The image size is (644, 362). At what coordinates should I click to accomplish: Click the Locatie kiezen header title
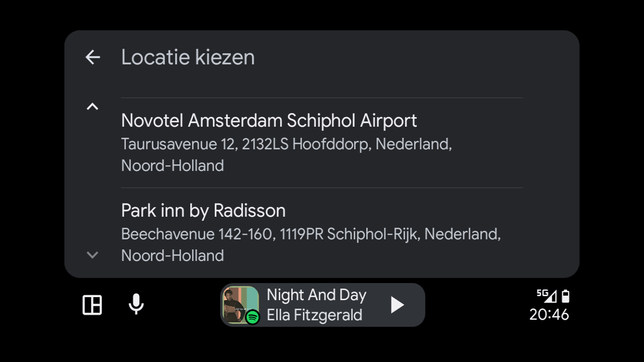tap(188, 57)
